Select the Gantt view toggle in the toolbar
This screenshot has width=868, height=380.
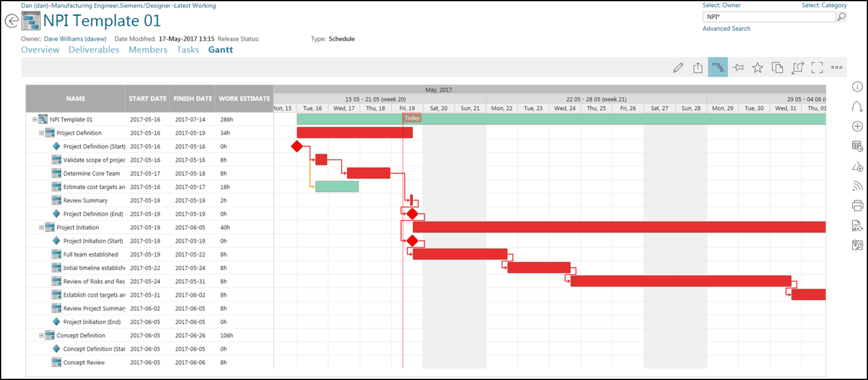coord(718,68)
